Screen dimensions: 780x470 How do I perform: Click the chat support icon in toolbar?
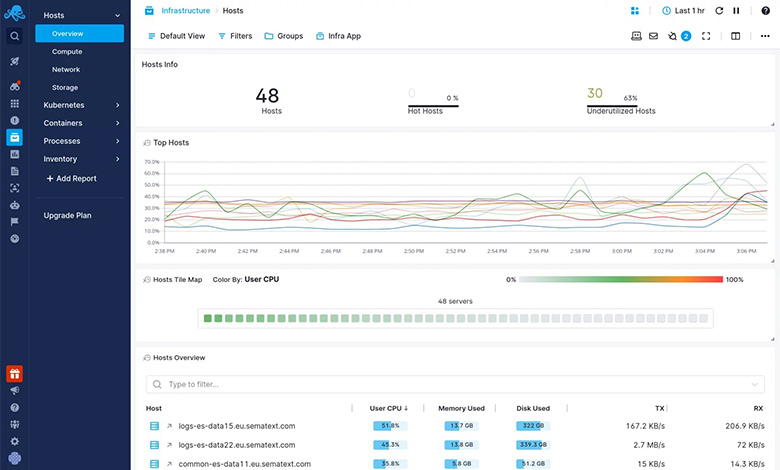(636, 36)
